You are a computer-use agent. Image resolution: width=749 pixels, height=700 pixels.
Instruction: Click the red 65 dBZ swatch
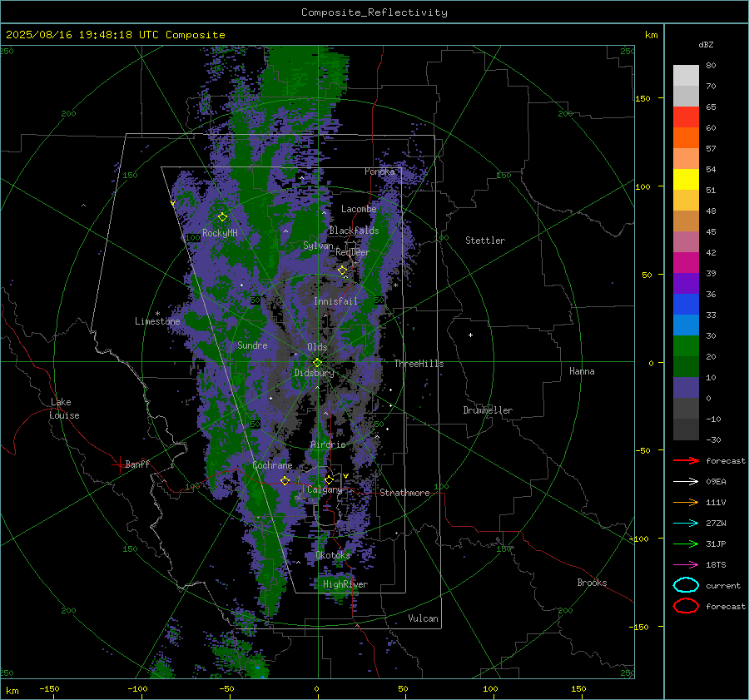point(686,117)
